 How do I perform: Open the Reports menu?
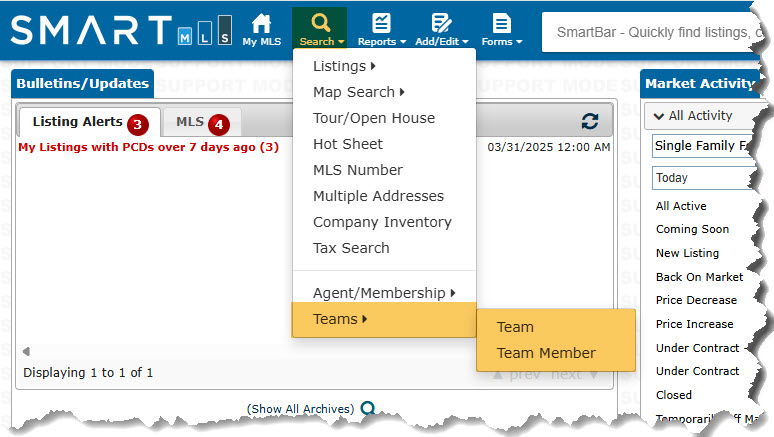point(382,30)
